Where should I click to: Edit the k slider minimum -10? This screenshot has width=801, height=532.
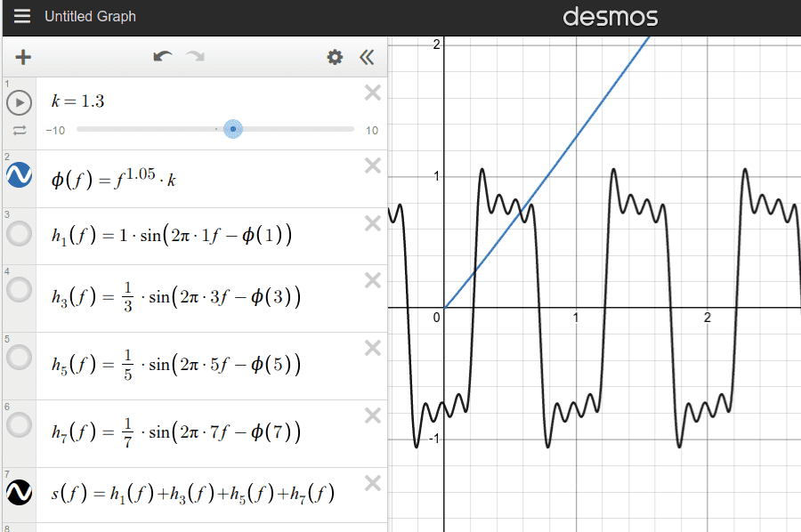tap(55, 131)
